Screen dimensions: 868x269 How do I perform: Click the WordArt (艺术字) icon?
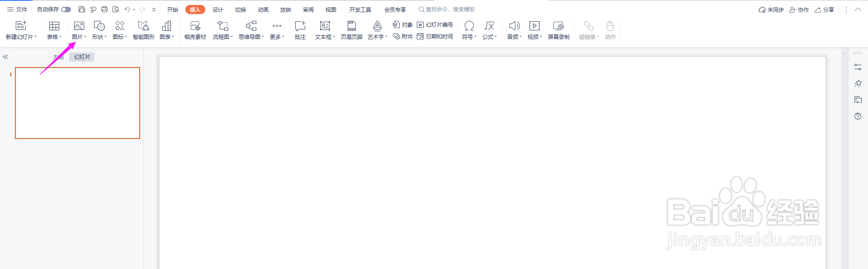click(x=377, y=26)
